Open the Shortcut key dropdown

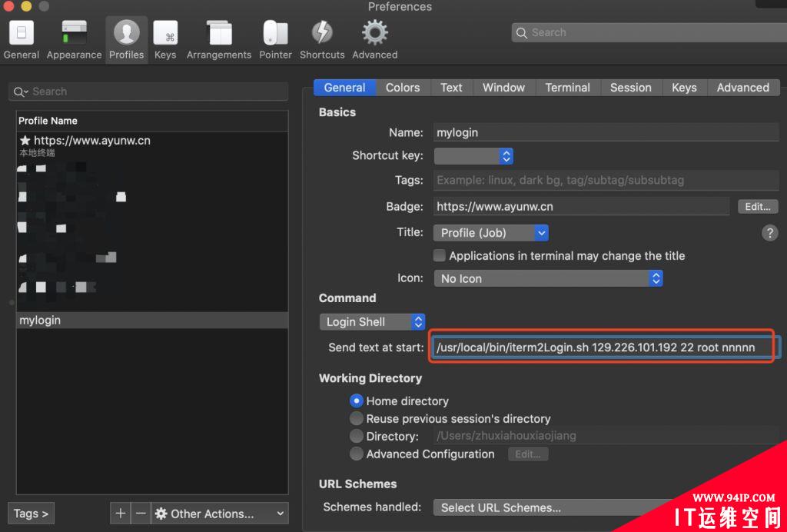click(473, 156)
